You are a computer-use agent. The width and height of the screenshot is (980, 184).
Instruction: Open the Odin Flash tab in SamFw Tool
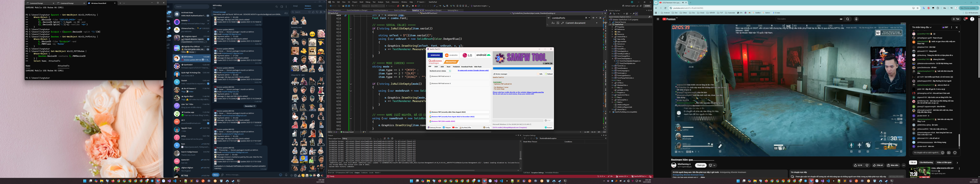478,67
